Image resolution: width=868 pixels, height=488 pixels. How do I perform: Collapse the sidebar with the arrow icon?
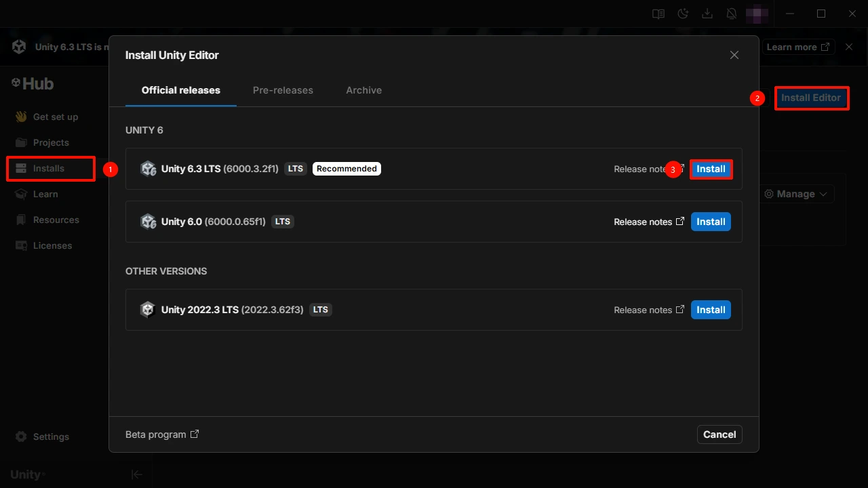[x=137, y=474]
